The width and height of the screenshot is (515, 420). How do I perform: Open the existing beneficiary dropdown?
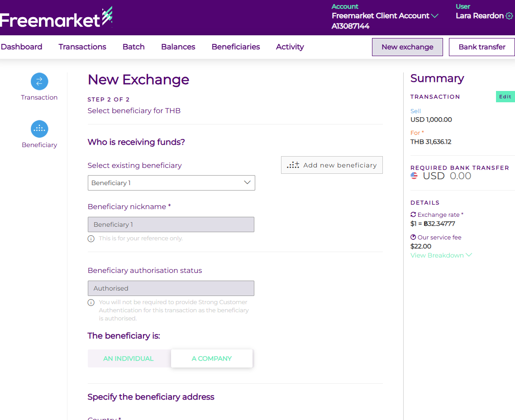coord(171,183)
